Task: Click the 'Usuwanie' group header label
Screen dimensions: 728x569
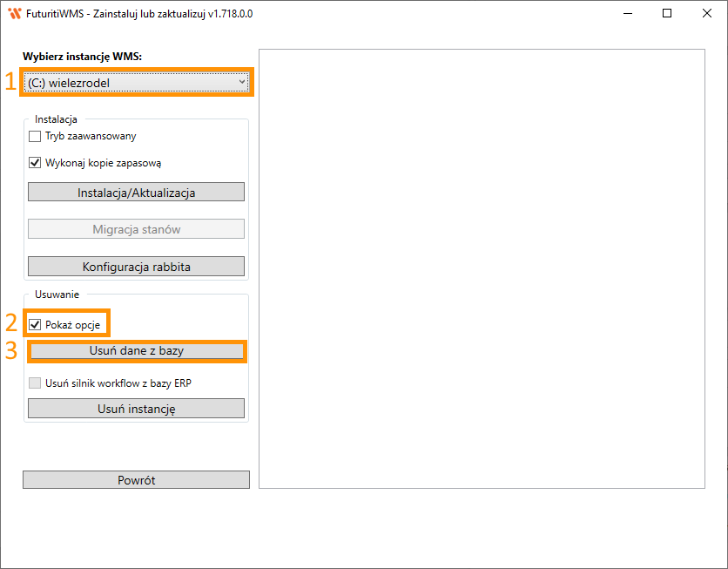Action: coord(57,295)
